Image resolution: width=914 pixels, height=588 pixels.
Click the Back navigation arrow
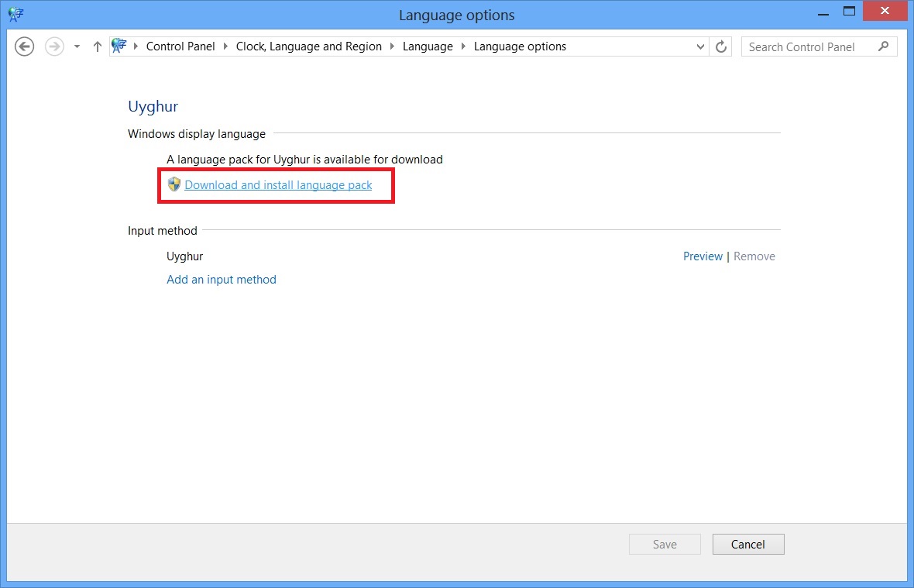click(25, 46)
